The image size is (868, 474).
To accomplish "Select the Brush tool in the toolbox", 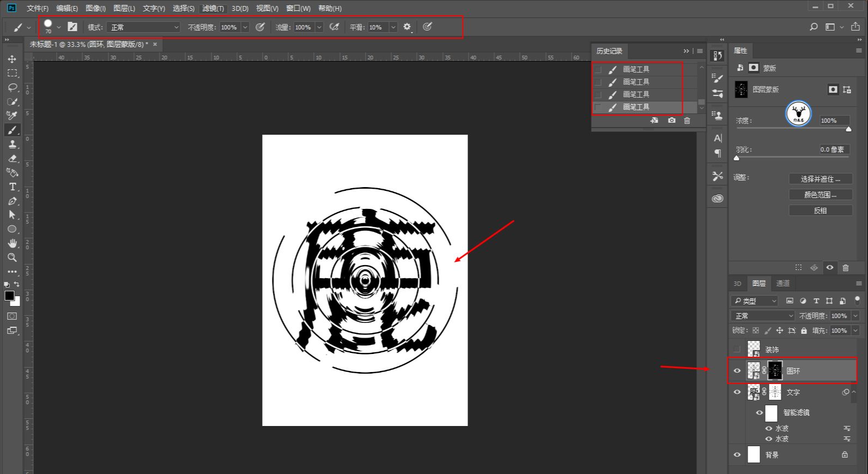I will [x=12, y=130].
